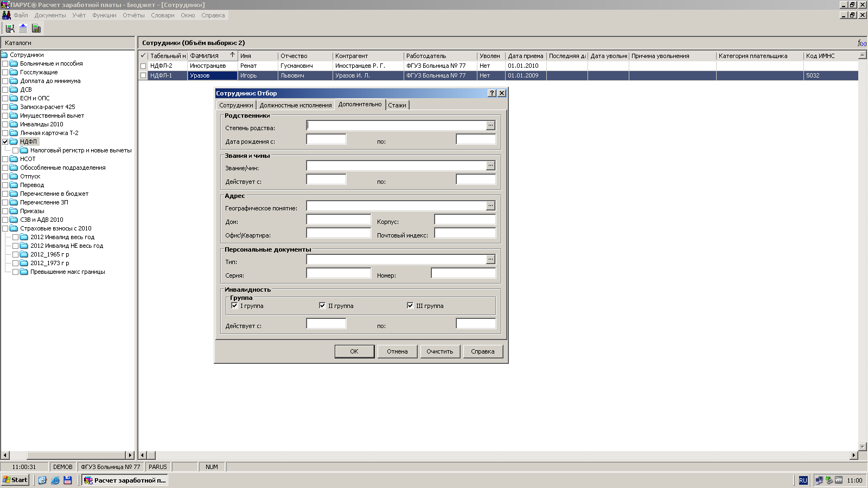The image size is (868, 488).
Task: Click the Справка button in dialog
Action: tap(483, 351)
